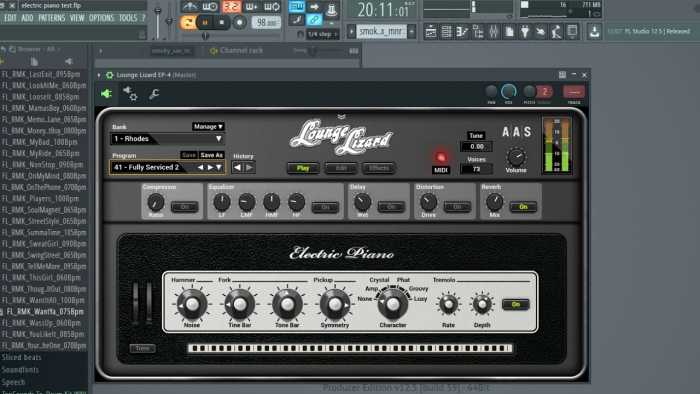Screen dimensions: 700x394
Task: Click the green plug icon in wrapper
Action: tap(106, 94)
